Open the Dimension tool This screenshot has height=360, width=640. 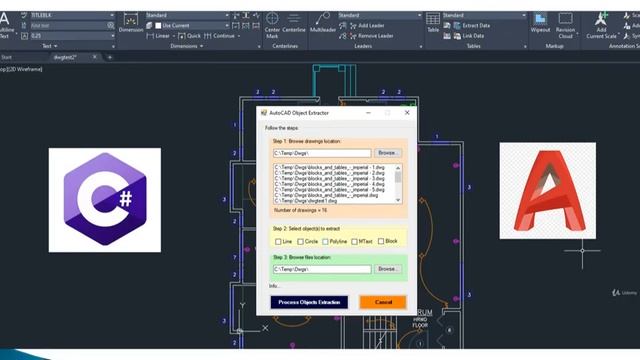(x=131, y=23)
